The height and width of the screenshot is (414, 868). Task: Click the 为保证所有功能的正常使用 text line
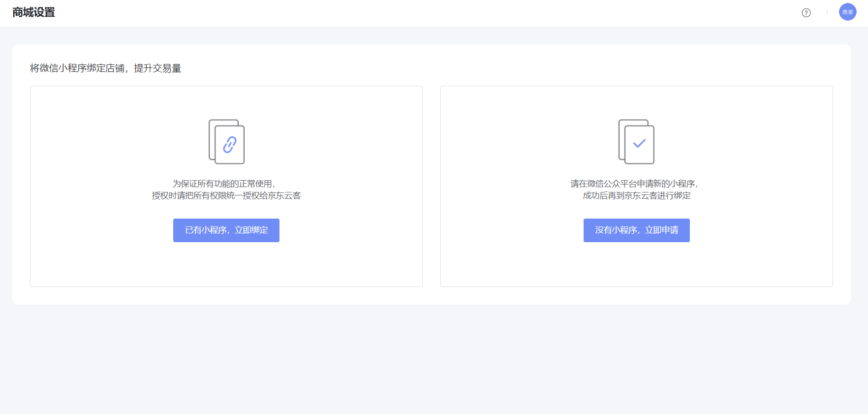224,184
